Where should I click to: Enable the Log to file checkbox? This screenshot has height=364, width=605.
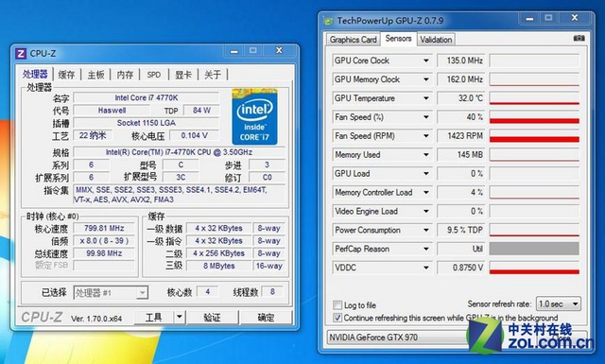pos(337,305)
